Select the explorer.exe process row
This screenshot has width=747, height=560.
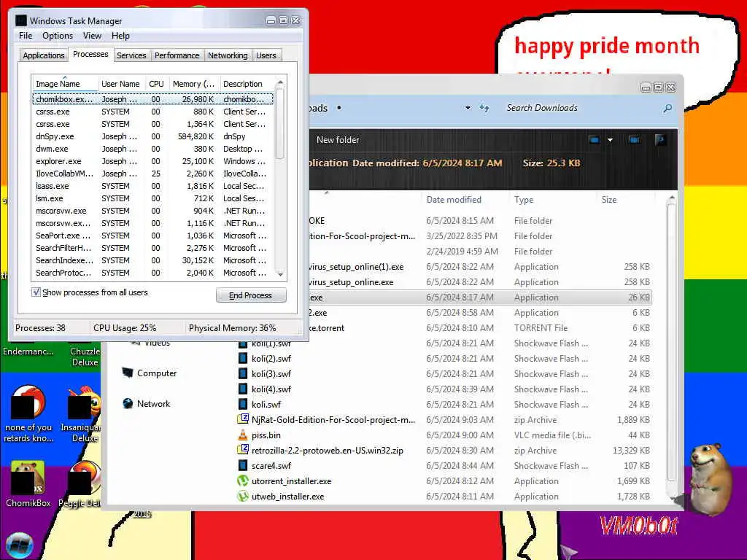click(152, 161)
